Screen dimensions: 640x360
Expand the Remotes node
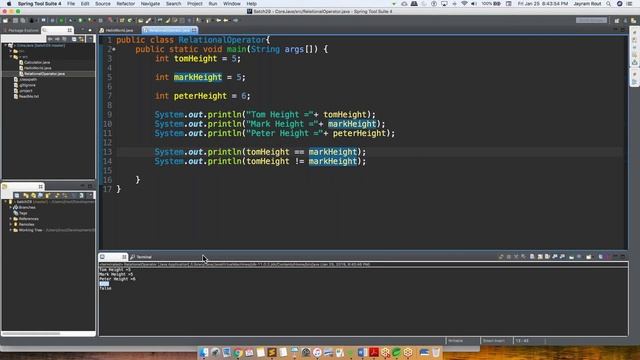point(11,224)
